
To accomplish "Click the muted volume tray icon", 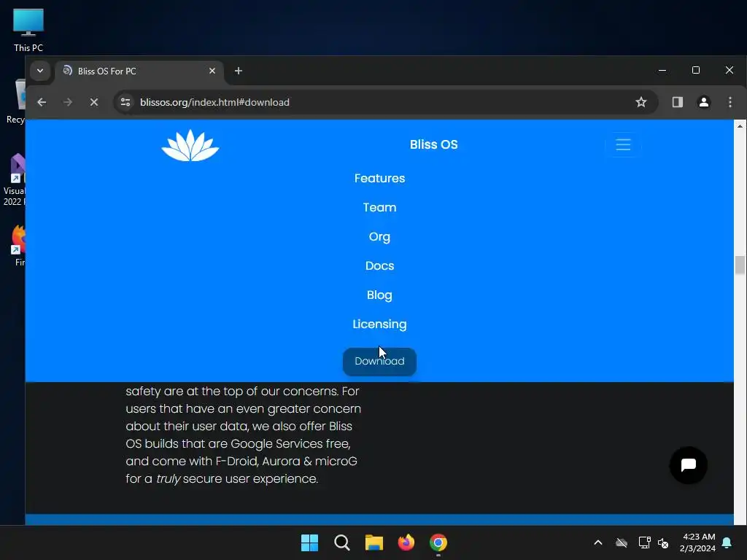I will (662, 542).
